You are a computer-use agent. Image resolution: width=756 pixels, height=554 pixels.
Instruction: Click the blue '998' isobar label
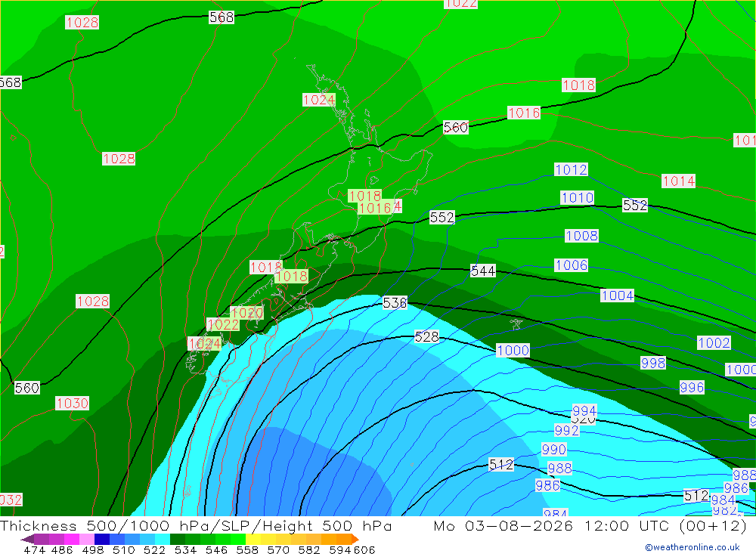coord(653,363)
